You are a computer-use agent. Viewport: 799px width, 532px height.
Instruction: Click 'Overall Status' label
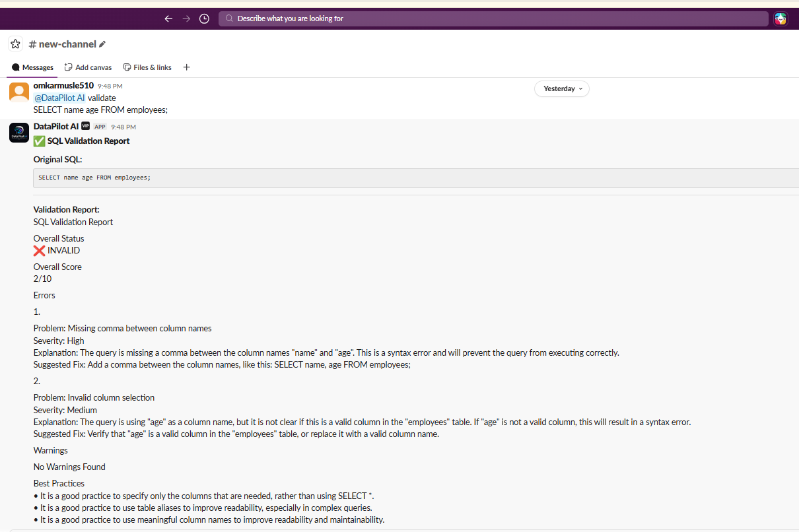click(59, 238)
